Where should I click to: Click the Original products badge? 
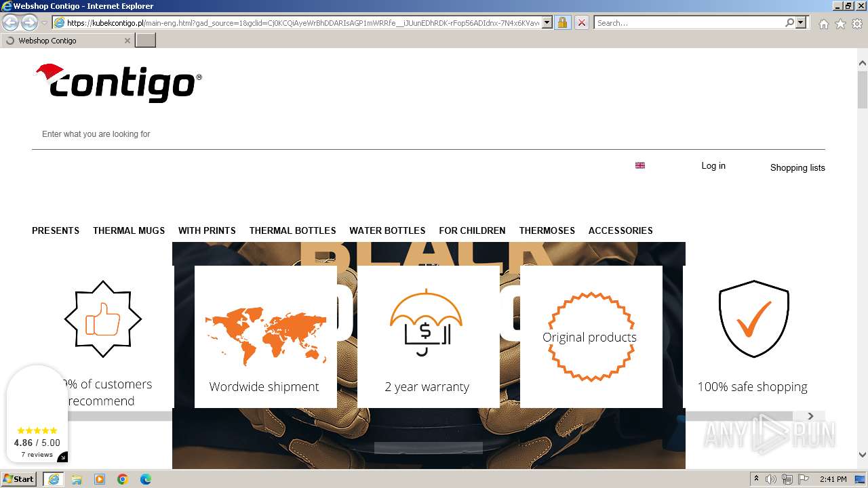[x=591, y=337]
